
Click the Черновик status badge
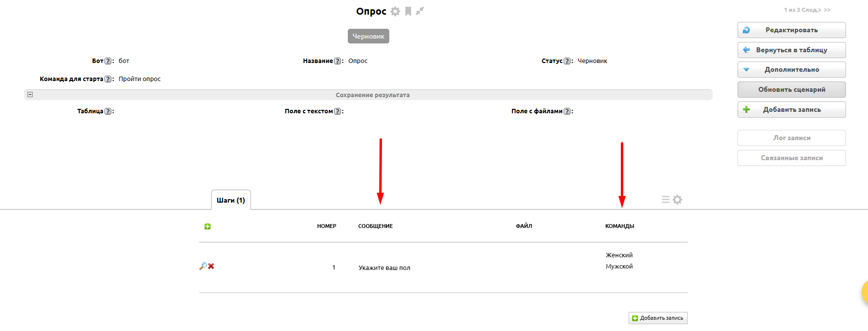[x=368, y=36]
